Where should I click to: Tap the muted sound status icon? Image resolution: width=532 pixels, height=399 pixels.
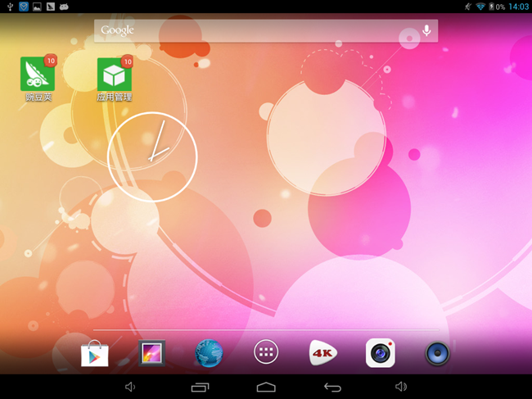tap(468, 7)
